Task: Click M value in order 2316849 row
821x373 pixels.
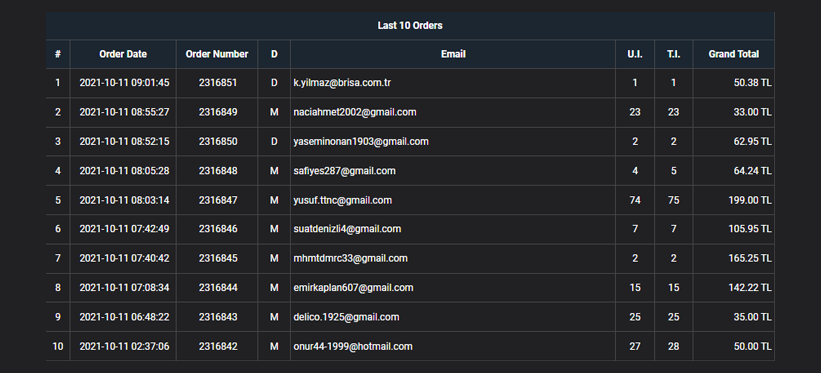Action: (x=274, y=112)
